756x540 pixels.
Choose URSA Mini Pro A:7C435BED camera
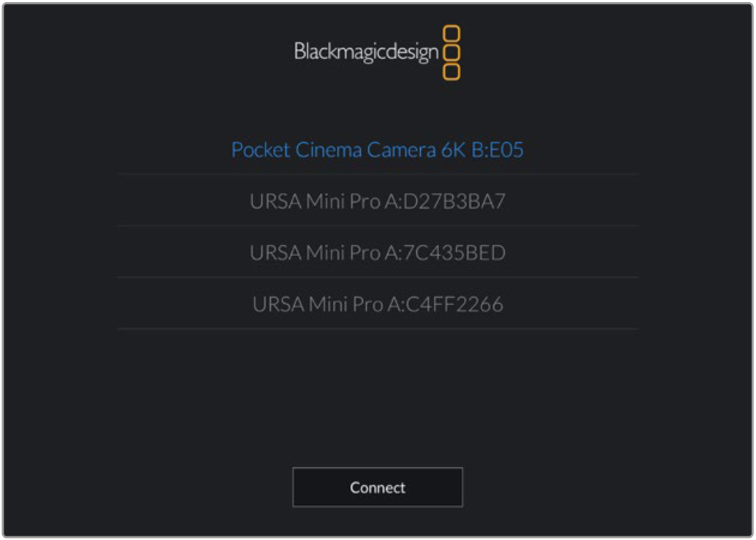pos(378,252)
